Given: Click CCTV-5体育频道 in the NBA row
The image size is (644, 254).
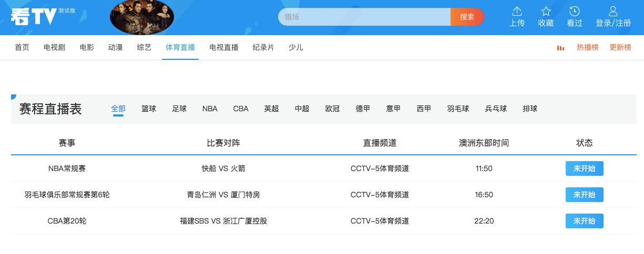Looking at the screenshot, I should tap(380, 168).
